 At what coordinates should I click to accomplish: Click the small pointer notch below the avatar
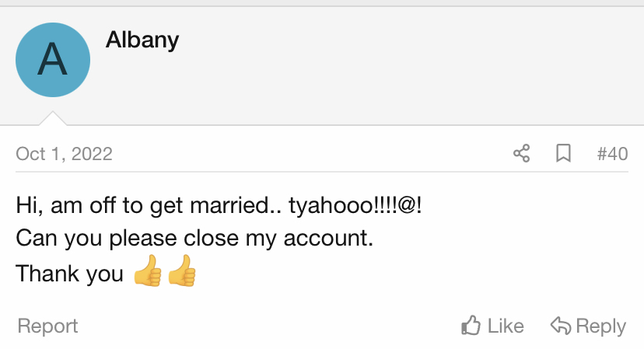(52, 118)
